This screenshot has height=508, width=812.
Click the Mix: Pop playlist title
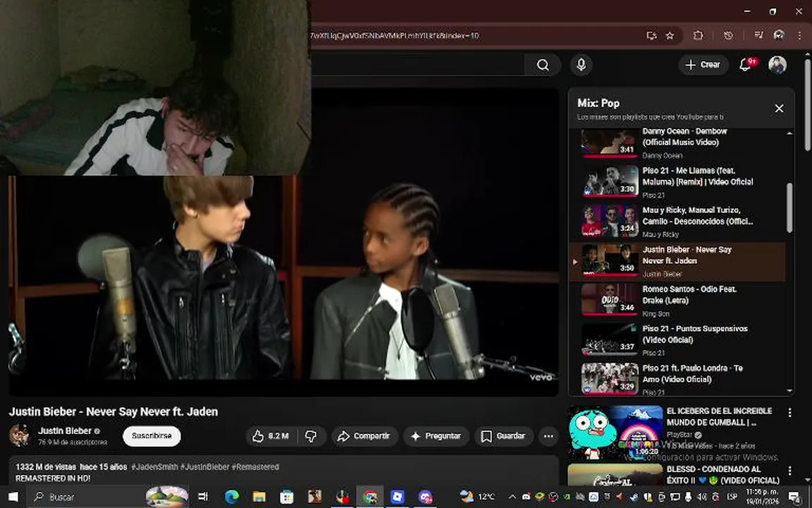coord(598,103)
